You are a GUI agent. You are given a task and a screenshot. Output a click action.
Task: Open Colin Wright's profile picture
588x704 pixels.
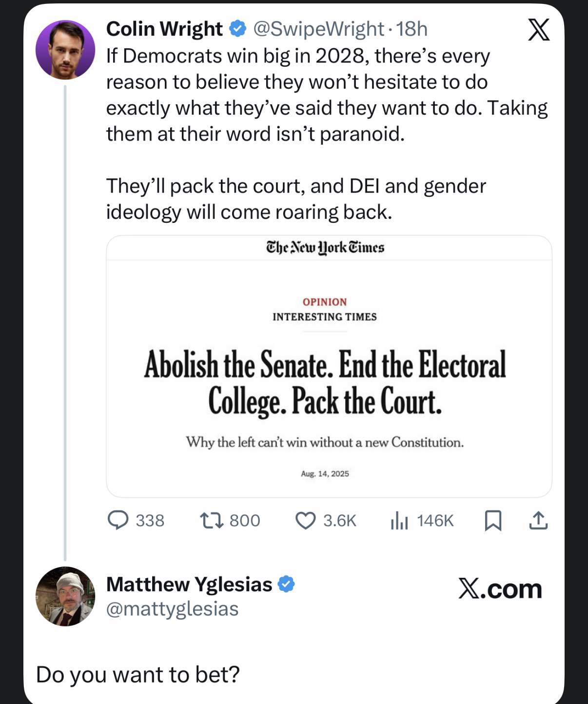(x=65, y=50)
